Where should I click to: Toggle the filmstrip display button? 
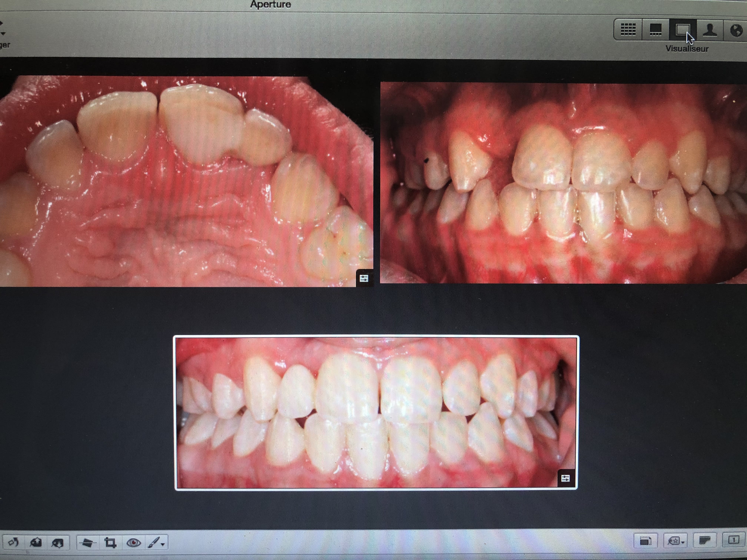[704, 540]
